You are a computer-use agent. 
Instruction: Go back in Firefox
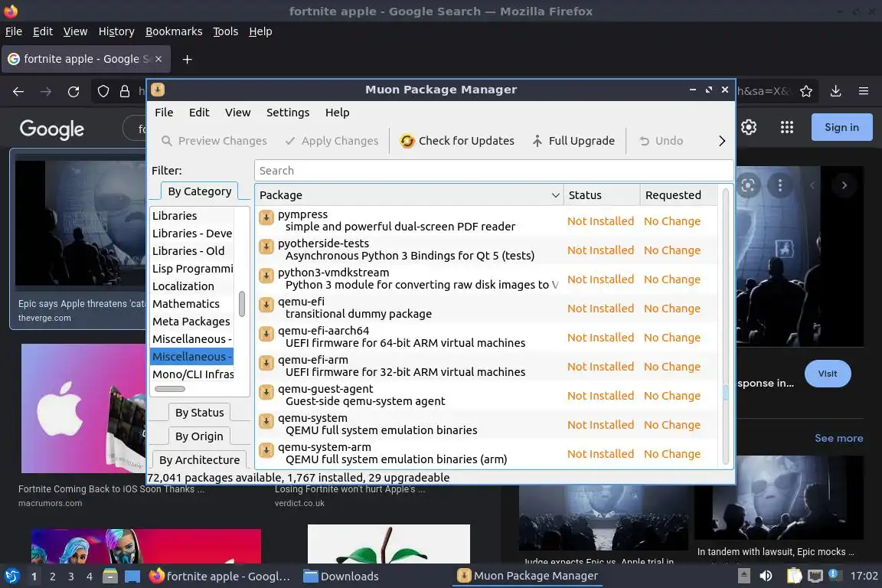[x=18, y=92]
